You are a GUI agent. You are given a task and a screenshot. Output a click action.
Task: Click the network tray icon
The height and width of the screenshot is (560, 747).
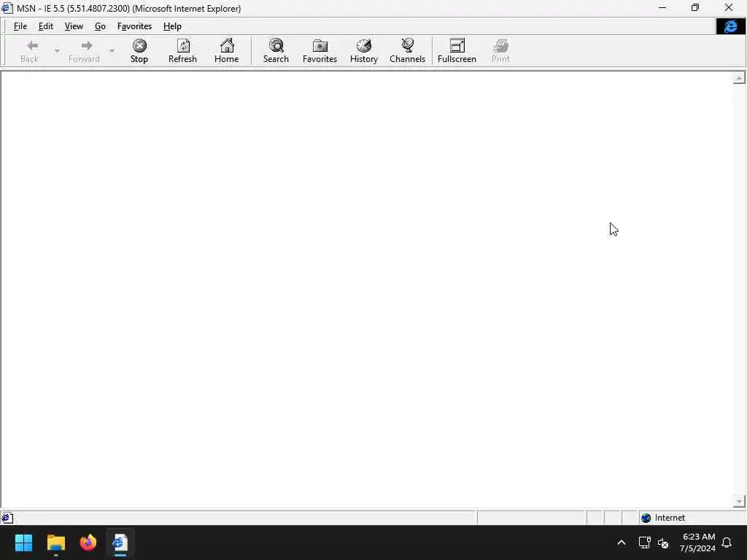[645, 542]
